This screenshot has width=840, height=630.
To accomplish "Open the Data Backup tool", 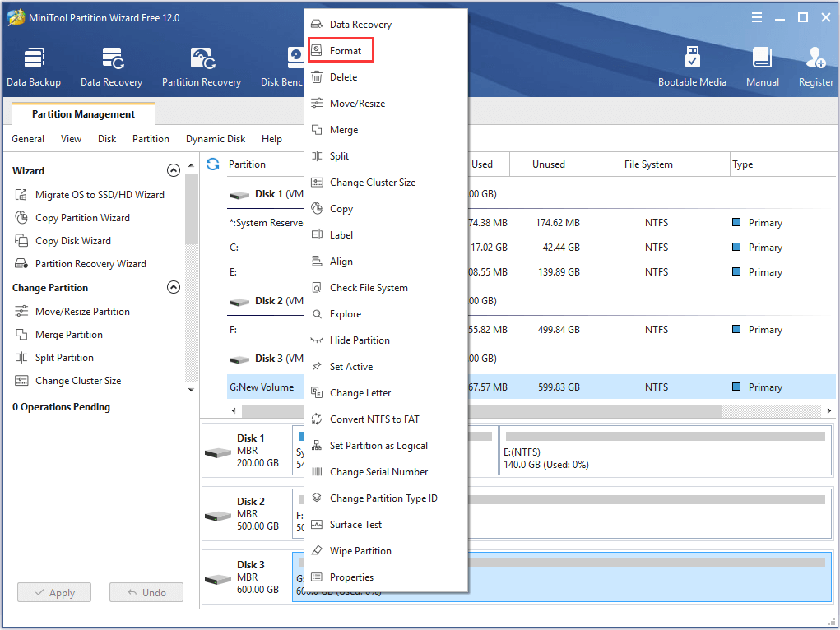I will [x=34, y=67].
